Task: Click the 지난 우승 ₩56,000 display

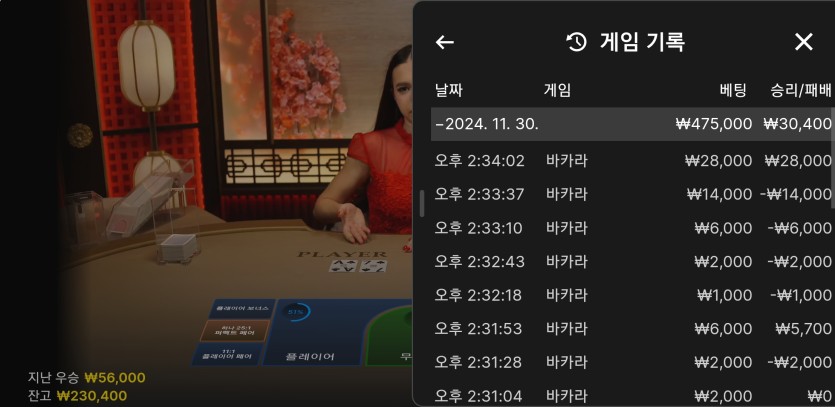Action: coord(86,378)
